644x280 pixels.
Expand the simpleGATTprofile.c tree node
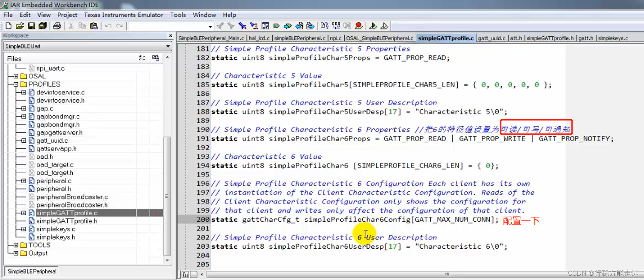coord(24,213)
